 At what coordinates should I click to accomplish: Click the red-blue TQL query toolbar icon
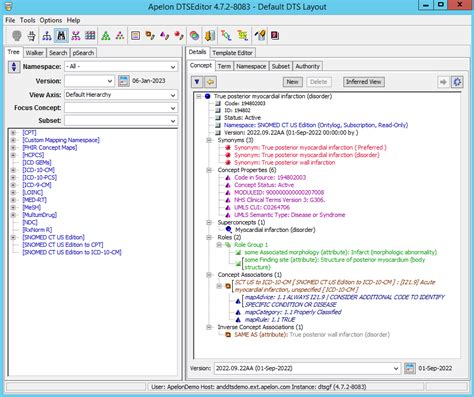coord(226,35)
